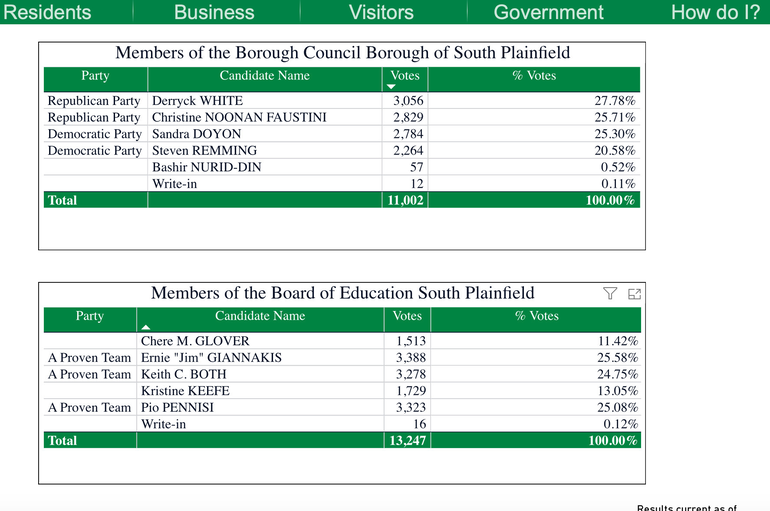Sort Borough Council table by Party column
Image resolution: width=770 pixels, height=511 pixels.
[95, 76]
